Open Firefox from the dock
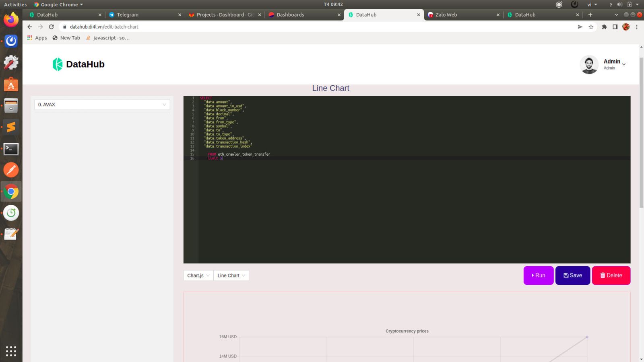644x362 pixels. point(11,19)
